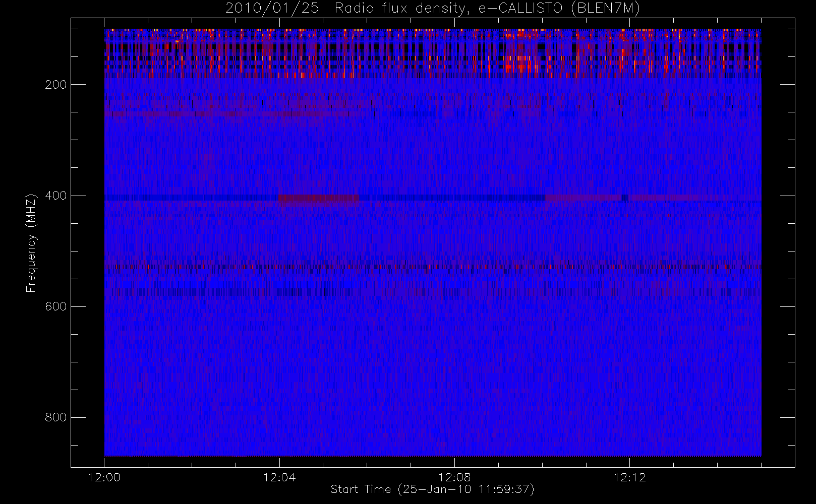Image resolution: width=816 pixels, height=504 pixels.
Task: Click the 12:00 time tick label
Action: point(104,477)
